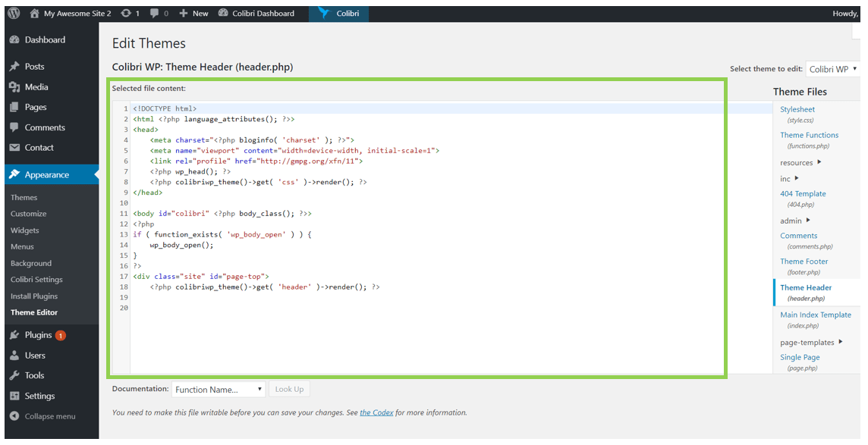Image resolution: width=868 pixels, height=445 pixels.
Task: Open the Media library icon
Action: pos(14,87)
